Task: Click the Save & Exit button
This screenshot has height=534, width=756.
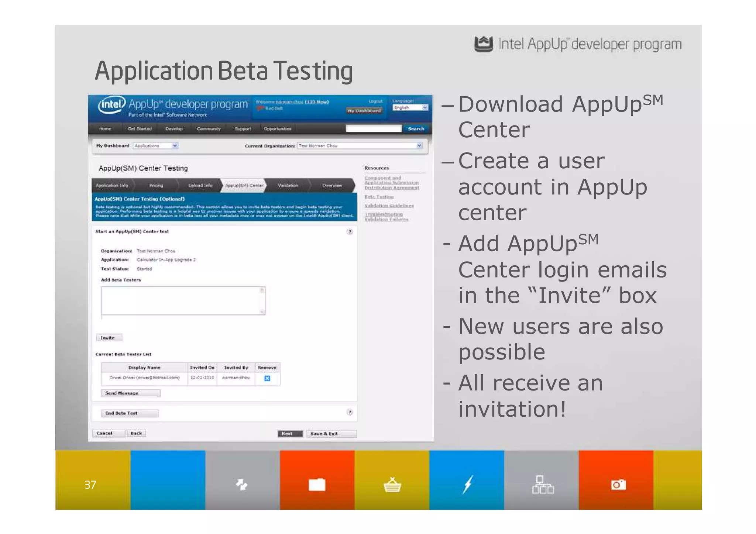Action: [331, 434]
